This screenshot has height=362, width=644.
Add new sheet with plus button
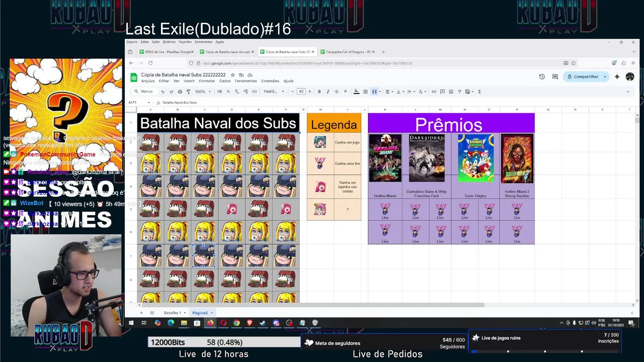point(141,313)
